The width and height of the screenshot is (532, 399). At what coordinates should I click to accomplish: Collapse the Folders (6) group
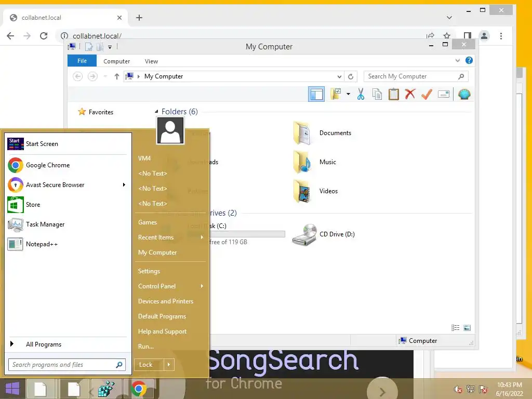click(x=156, y=112)
